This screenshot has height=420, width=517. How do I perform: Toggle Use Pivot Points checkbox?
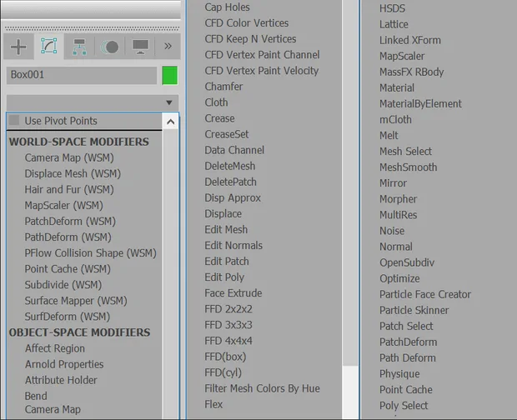(14, 120)
